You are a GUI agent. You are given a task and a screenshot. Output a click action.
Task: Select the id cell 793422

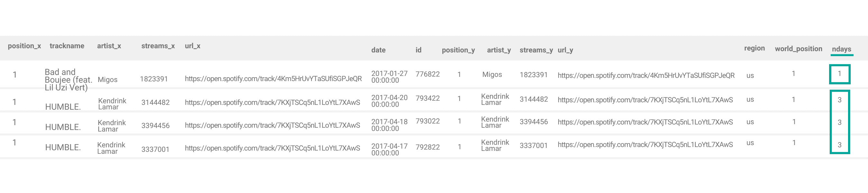pos(427,98)
